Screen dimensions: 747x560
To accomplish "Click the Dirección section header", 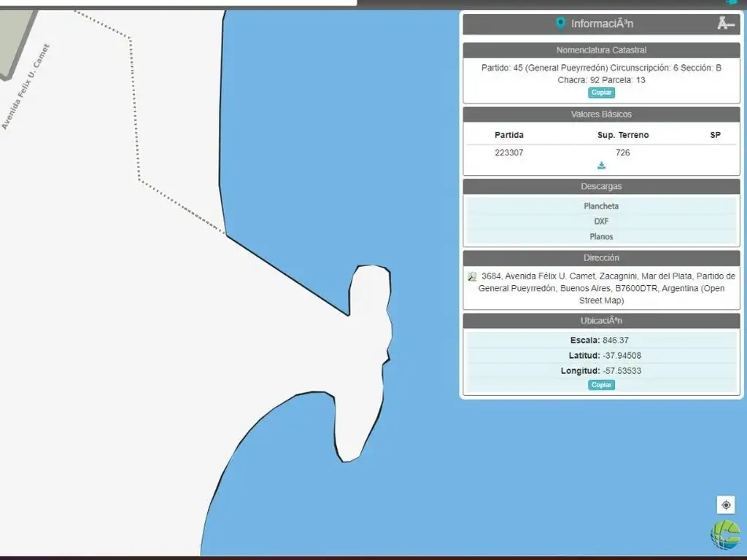I will point(601,258).
